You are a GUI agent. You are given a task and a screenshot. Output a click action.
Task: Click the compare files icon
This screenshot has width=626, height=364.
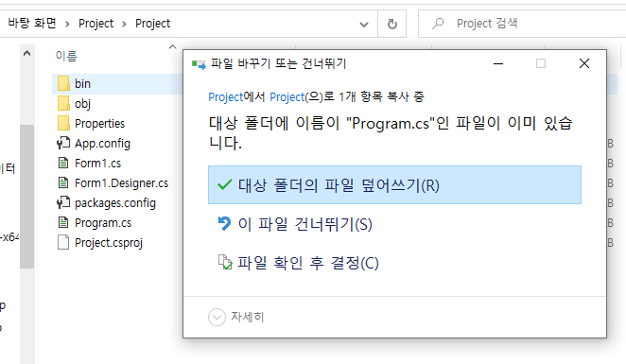[225, 262]
